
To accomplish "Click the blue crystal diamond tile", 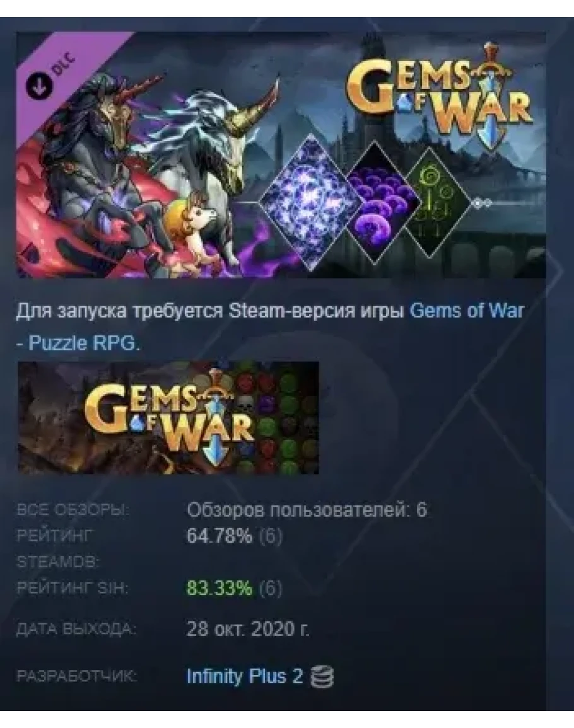I will tap(310, 202).
